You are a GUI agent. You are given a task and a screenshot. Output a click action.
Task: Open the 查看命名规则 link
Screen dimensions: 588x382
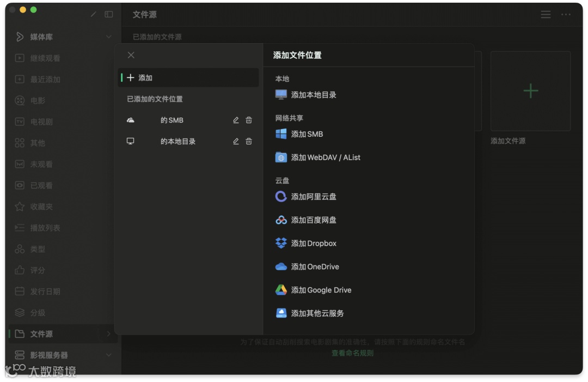click(352, 353)
